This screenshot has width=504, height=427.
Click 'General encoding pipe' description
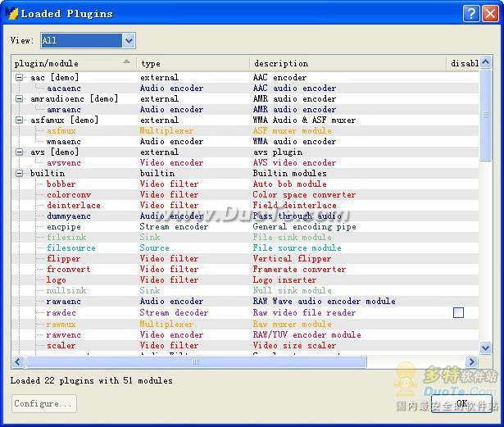click(x=304, y=227)
